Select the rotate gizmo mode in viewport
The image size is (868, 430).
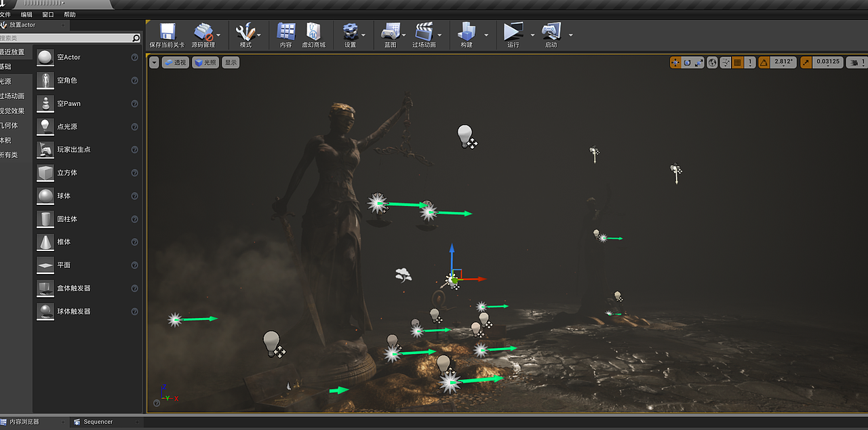coord(687,62)
